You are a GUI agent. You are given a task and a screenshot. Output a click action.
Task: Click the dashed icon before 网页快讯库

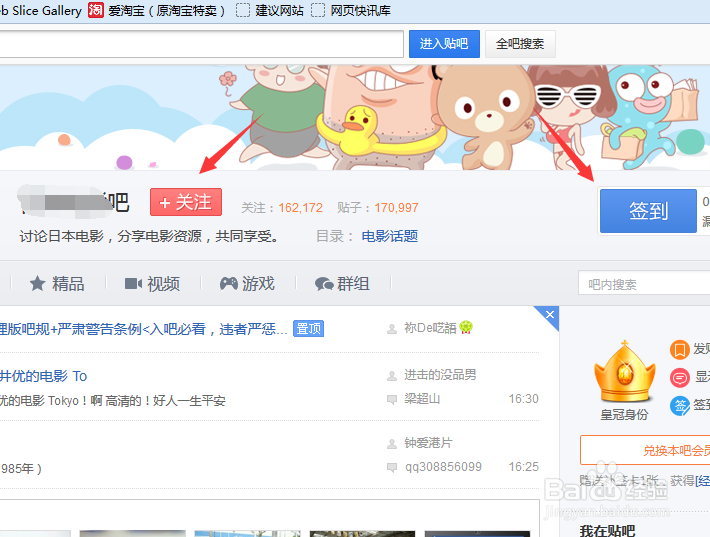318,10
